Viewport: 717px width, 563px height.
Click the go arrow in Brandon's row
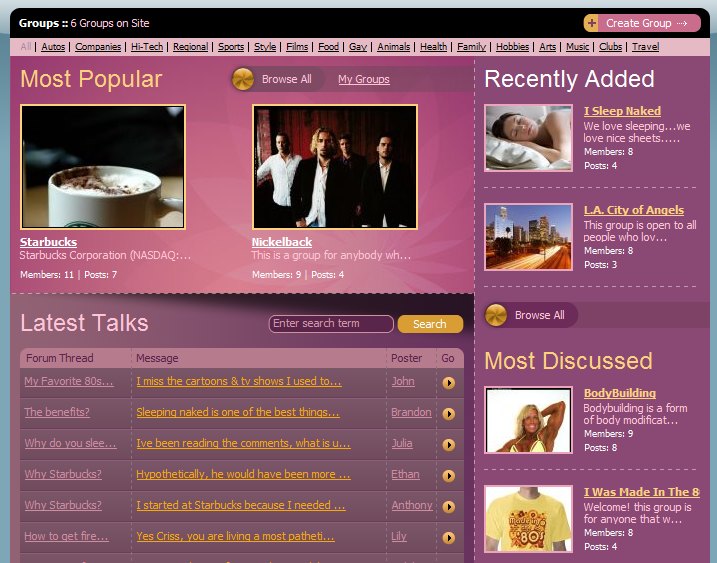click(x=449, y=413)
